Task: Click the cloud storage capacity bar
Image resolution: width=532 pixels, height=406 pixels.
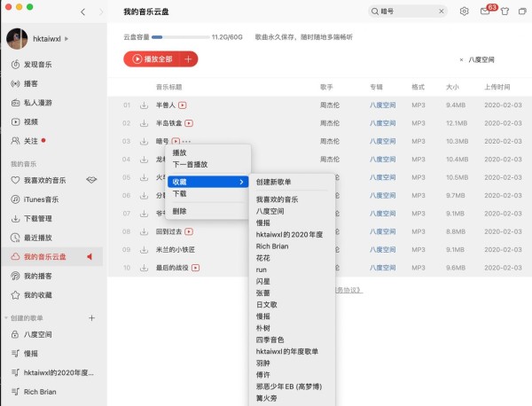Action: (180, 37)
